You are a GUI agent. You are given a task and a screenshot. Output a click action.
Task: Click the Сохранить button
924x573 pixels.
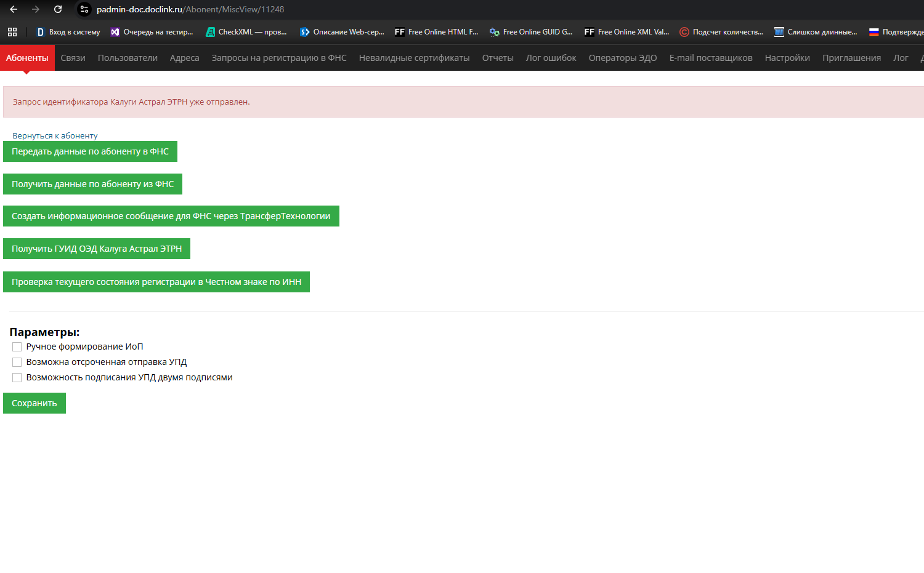34,403
